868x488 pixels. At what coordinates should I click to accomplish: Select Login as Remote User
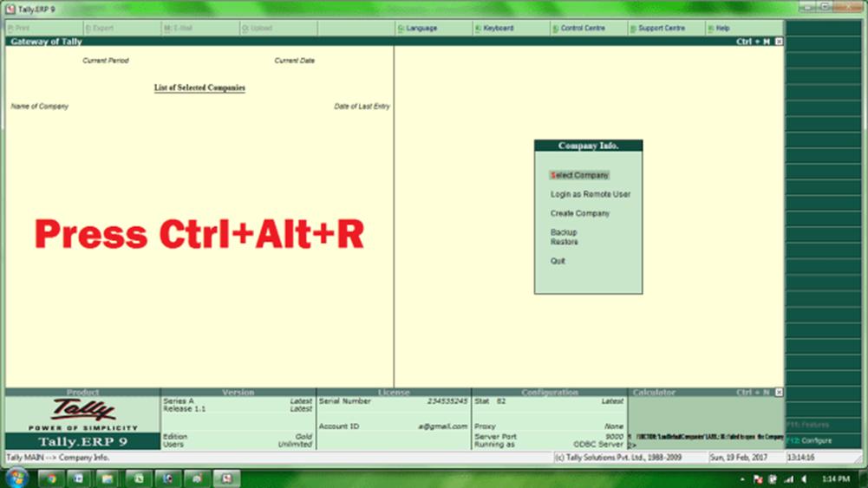(x=590, y=194)
